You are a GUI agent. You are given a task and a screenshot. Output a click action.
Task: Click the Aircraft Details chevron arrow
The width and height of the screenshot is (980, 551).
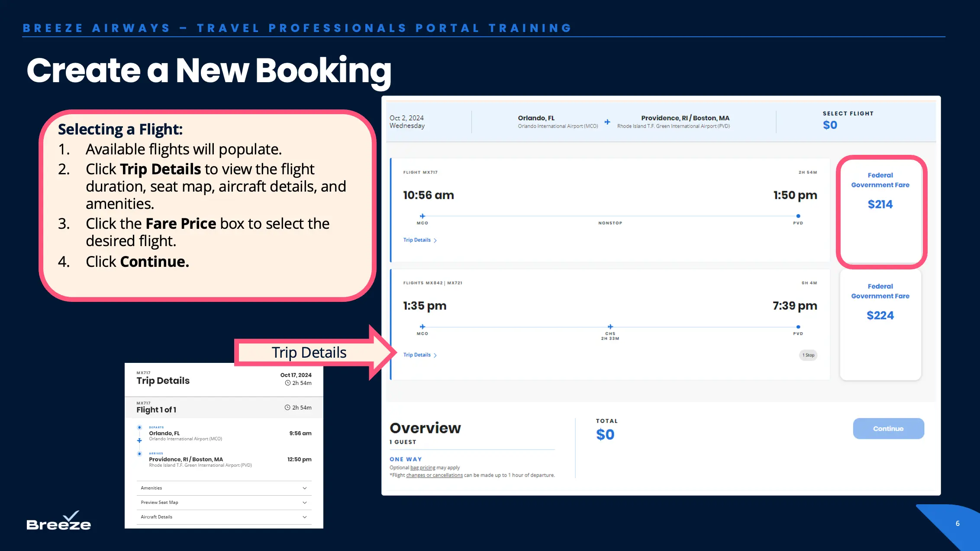(x=305, y=517)
